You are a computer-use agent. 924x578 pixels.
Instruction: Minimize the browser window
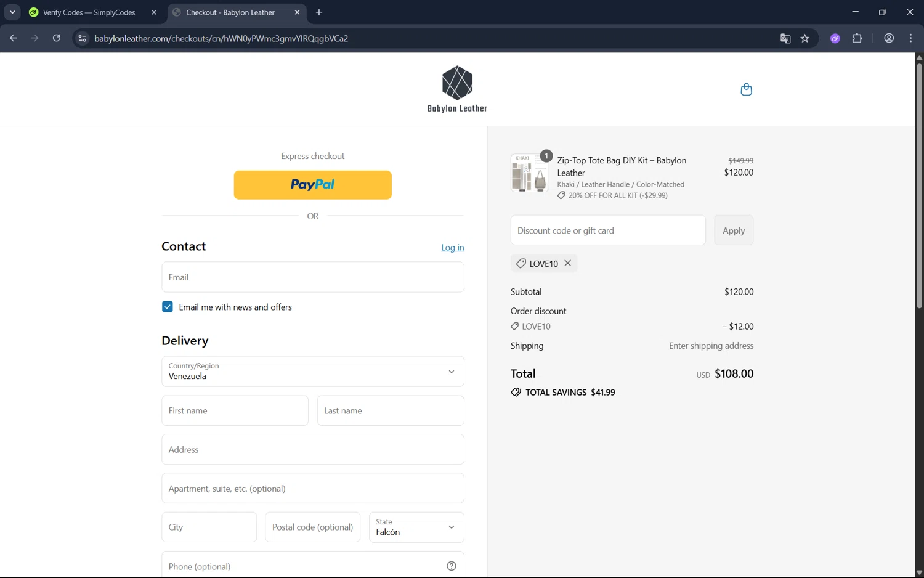[x=855, y=12]
